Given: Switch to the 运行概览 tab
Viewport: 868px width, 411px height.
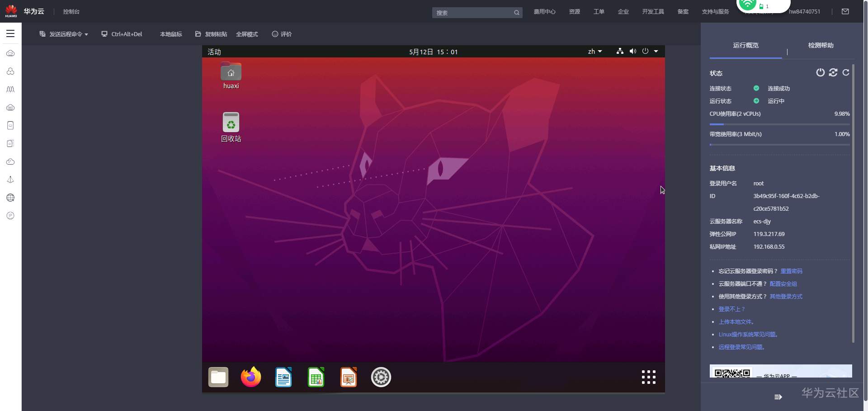Looking at the screenshot, I should (x=746, y=45).
